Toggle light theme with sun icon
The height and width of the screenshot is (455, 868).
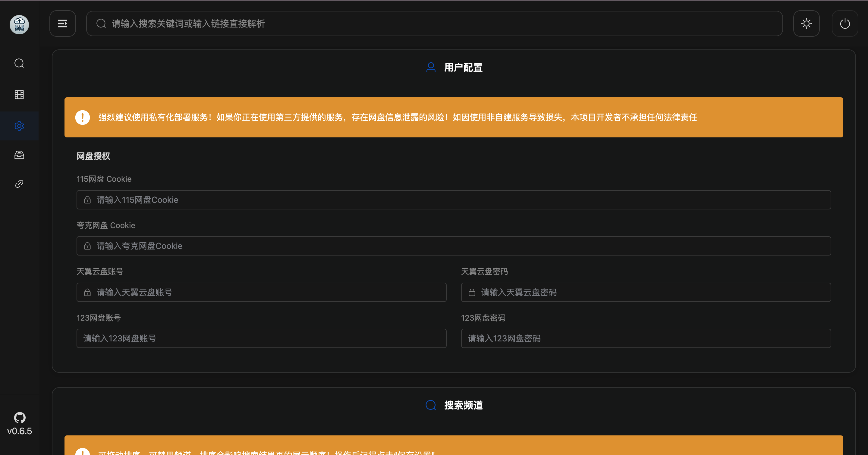tap(806, 24)
